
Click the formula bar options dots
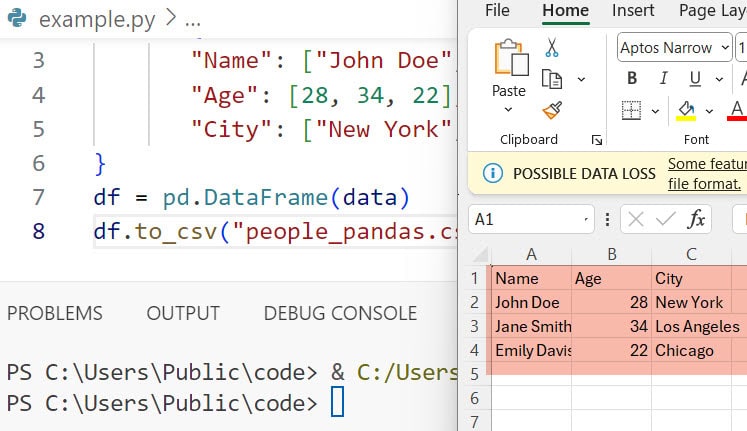pyautogui.click(x=607, y=220)
